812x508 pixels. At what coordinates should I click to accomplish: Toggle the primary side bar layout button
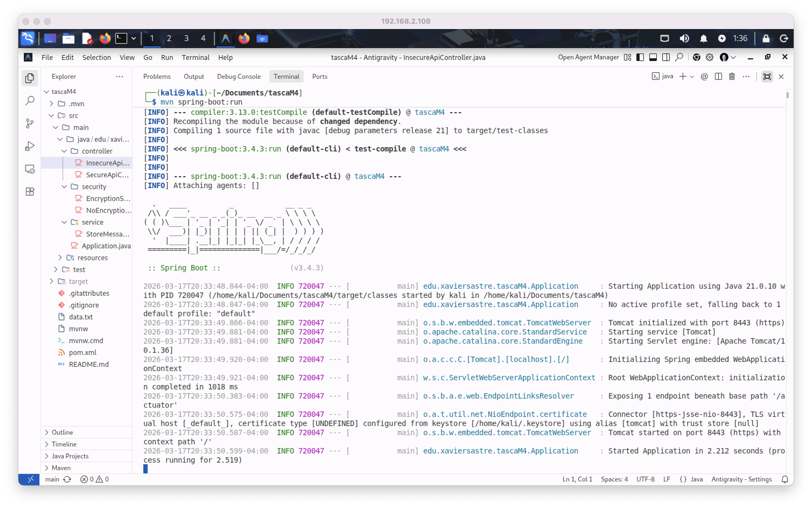click(640, 57)
